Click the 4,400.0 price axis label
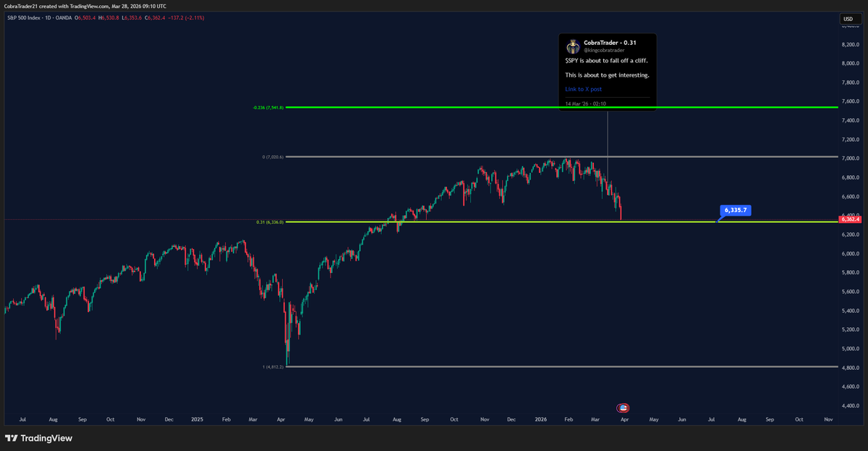The width and height of the screenshot is (868, 451). pos(849,405)
